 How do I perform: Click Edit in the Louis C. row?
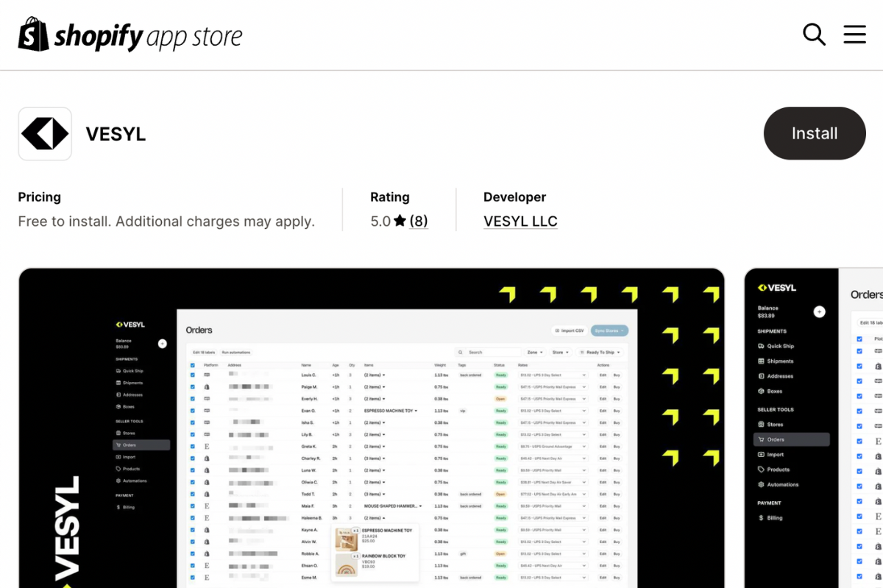tap(603, 375)
